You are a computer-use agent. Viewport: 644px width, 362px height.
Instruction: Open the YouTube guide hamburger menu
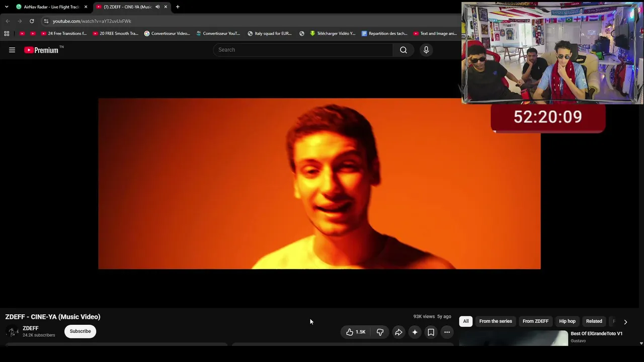(x=12, y=50)
